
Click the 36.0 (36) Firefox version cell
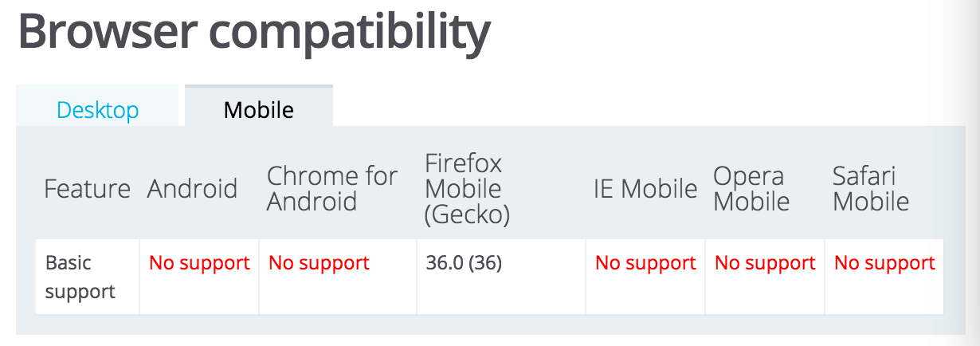tap(464, 263)
